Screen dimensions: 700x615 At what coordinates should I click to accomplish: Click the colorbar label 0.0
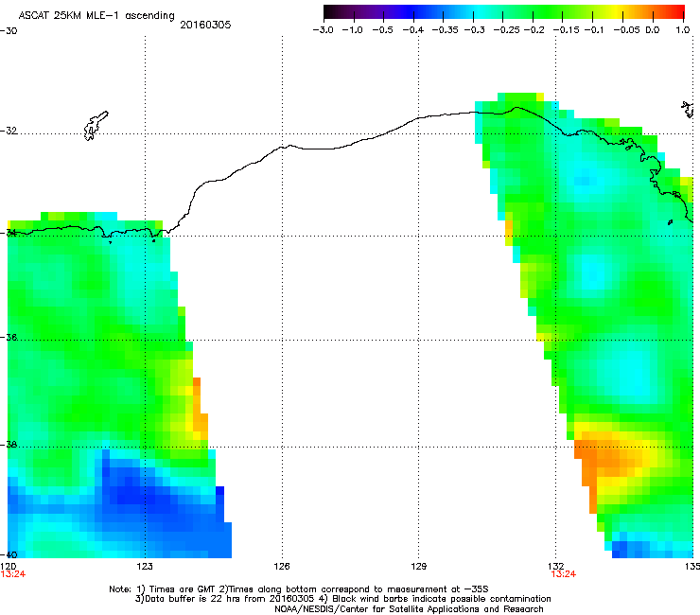pyautogui.click(x=653, y=30)
